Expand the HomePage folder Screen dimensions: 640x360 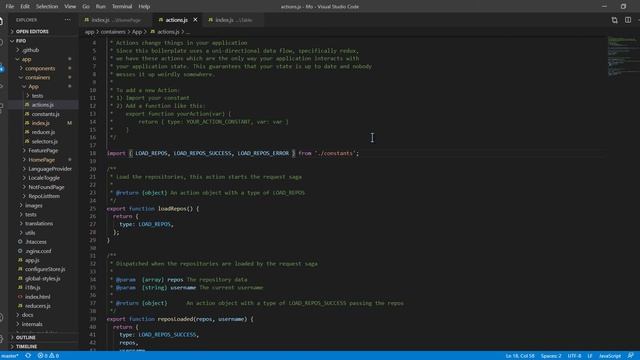pyautogui.click(x=42, y=160)
